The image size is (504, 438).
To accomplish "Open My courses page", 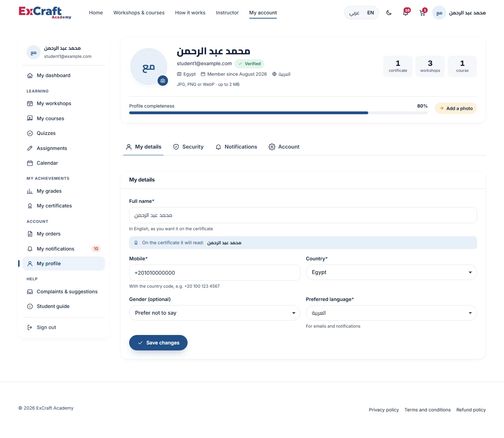I will point(64,118).
